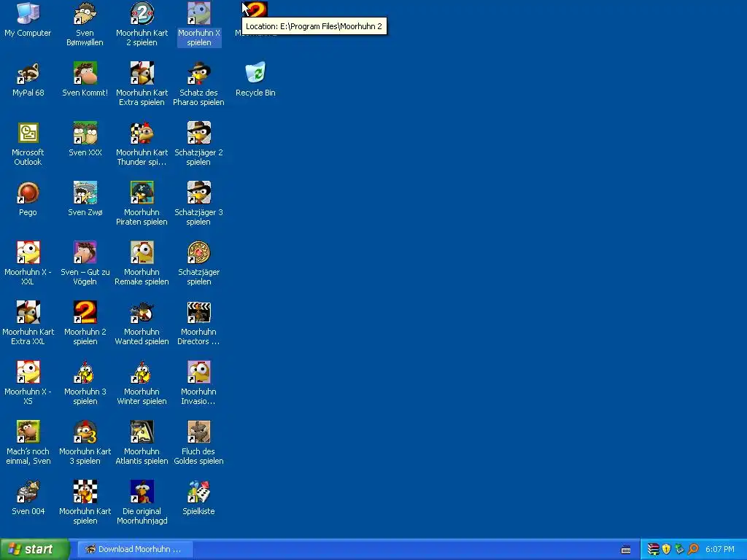The width and height of the screenshot is (747, 560).
Task: Click the orange magnifier tray icon
Action: tap(693, 549)
